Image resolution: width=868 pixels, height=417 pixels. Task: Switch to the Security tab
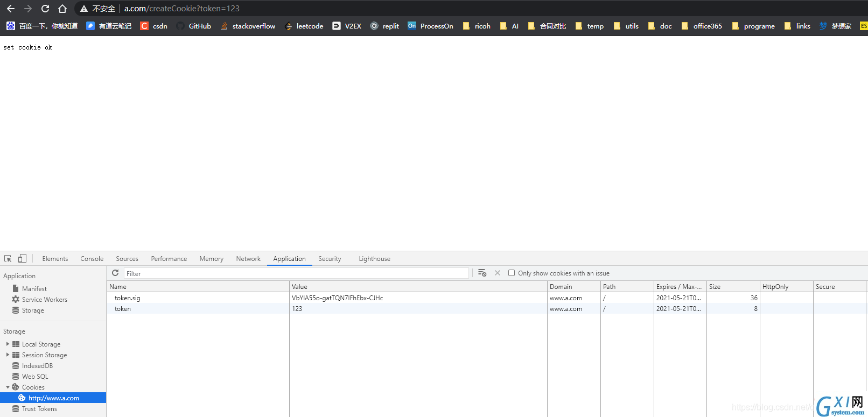[x=330, y=259]
